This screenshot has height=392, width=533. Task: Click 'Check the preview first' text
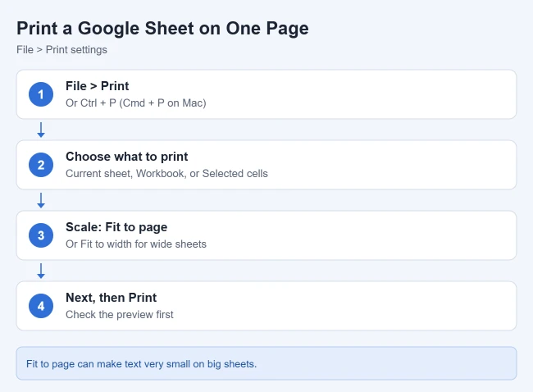pos(120,314)
